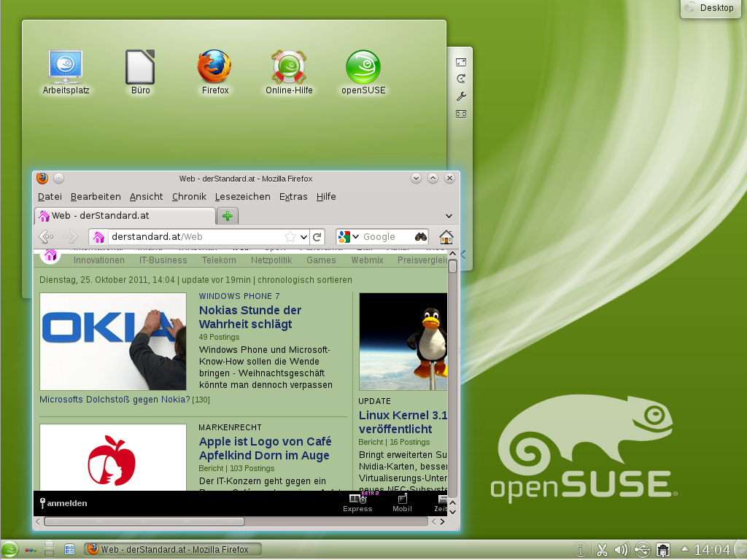Open volume speaker icon in system tray
Image resolution: width=747 pixels, height=560 pixels.
[x=622, y=550]
